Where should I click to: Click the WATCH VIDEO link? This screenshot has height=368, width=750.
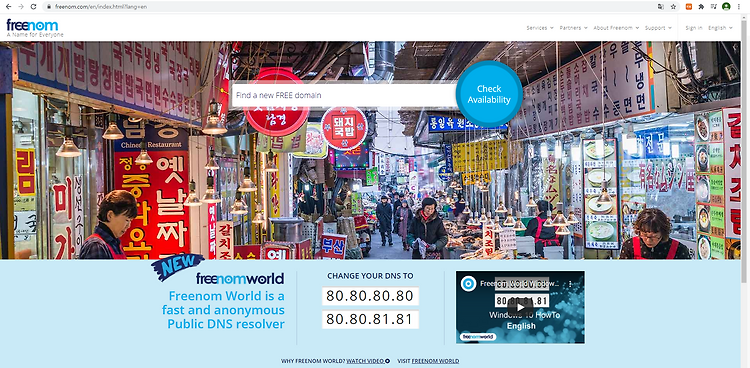click(x=368, y=361)
